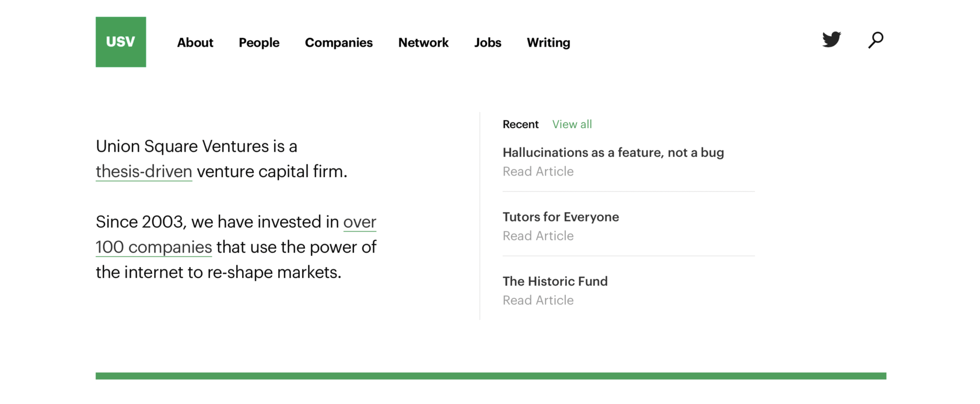
Task: Open the About menu item
Action: pos(195,43)
